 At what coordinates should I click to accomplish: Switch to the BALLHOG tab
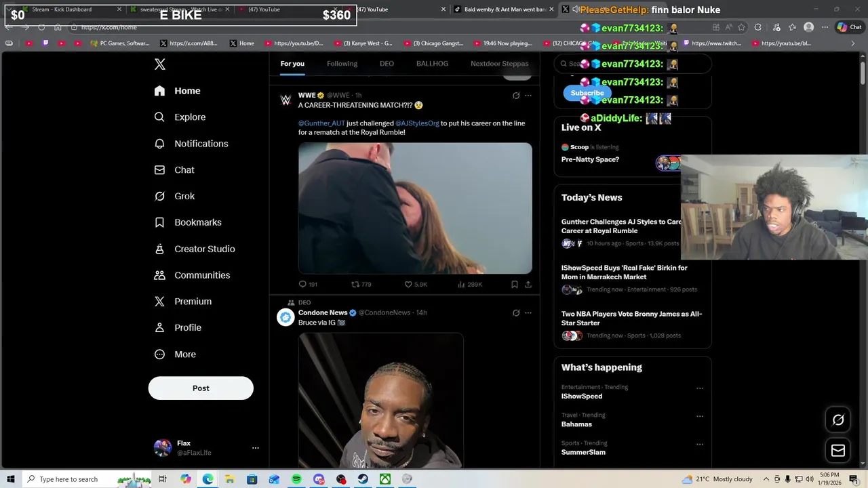click(x=432, y=64)
